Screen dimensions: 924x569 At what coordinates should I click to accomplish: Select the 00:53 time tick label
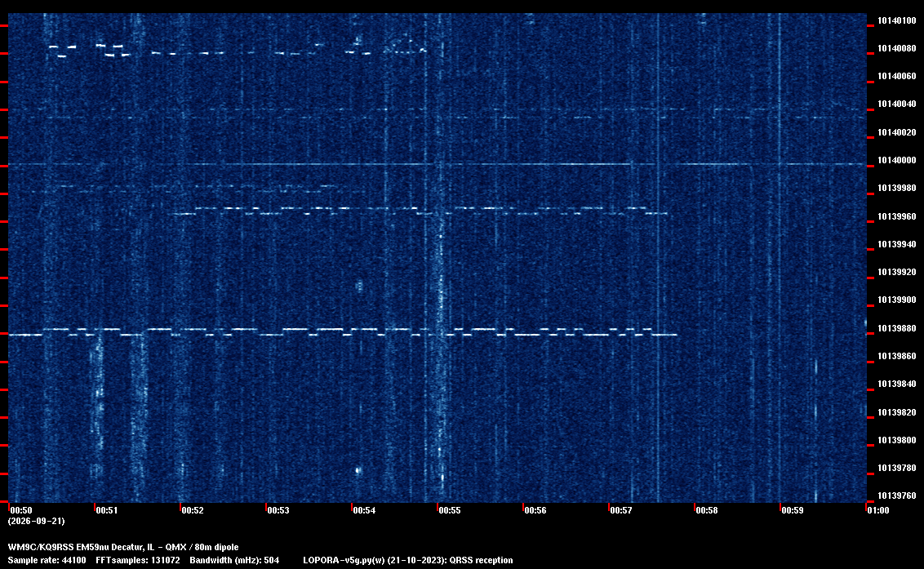click(278, 510)
